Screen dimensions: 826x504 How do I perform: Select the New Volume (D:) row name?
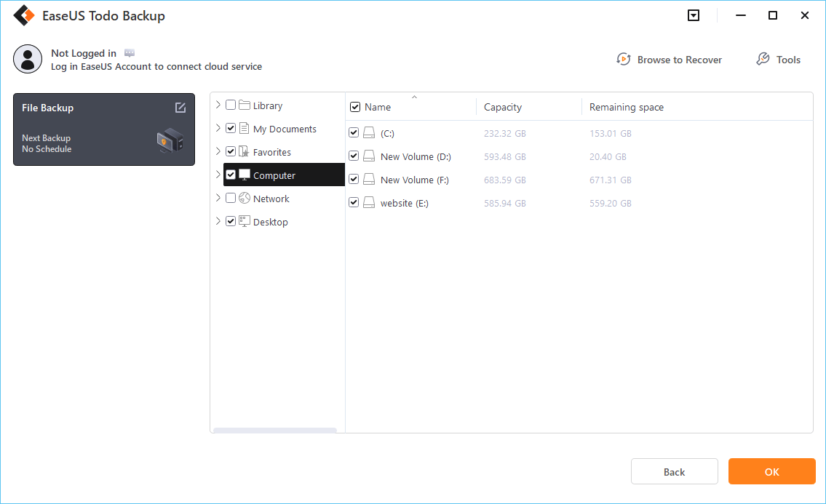pos(416,157)
